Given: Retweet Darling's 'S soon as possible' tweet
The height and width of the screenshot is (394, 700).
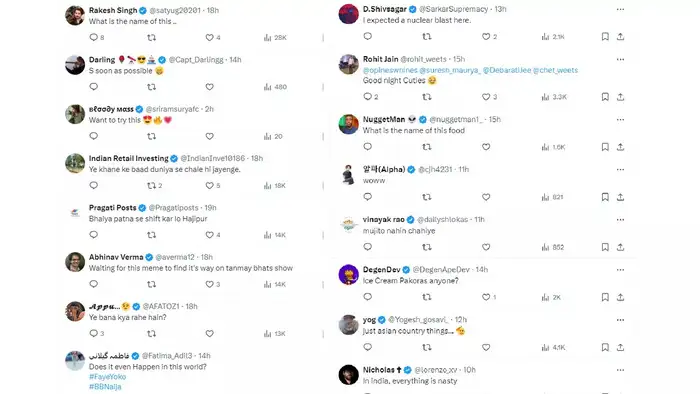Looking at the screenshot, I should (x=152, y=87).
